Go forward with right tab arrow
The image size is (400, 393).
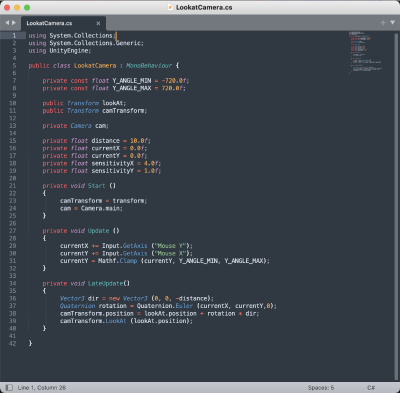click(14, 23)
